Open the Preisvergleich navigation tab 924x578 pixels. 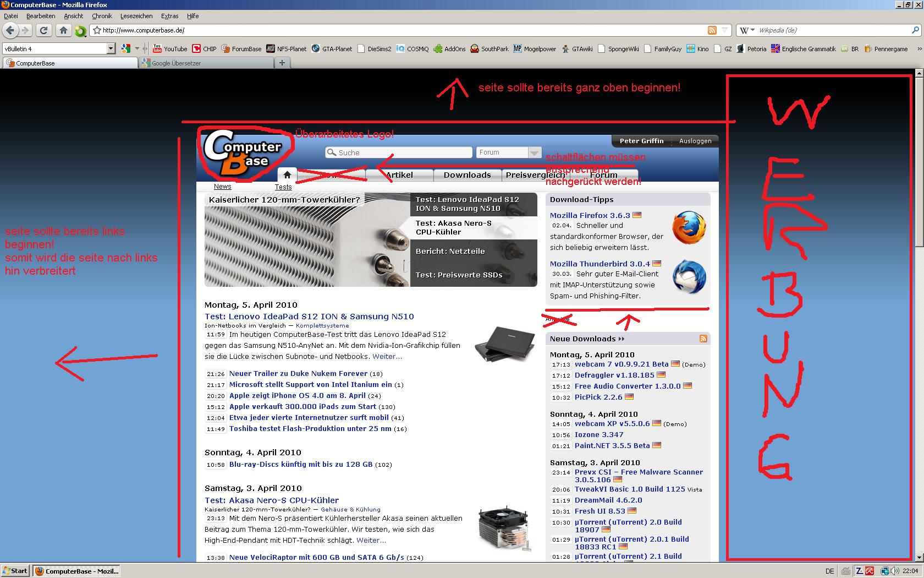pyautogui.click(x=535, y=175)
